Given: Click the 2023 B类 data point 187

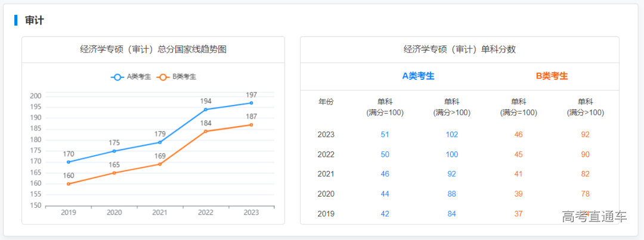Looking at the screenshot, I should point(251,124).
